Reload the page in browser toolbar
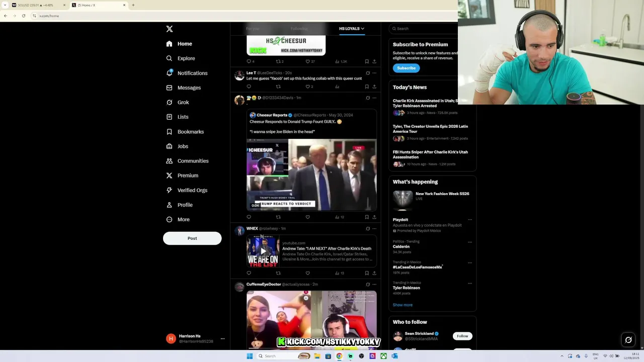644x362 pixels. [24, 16]
